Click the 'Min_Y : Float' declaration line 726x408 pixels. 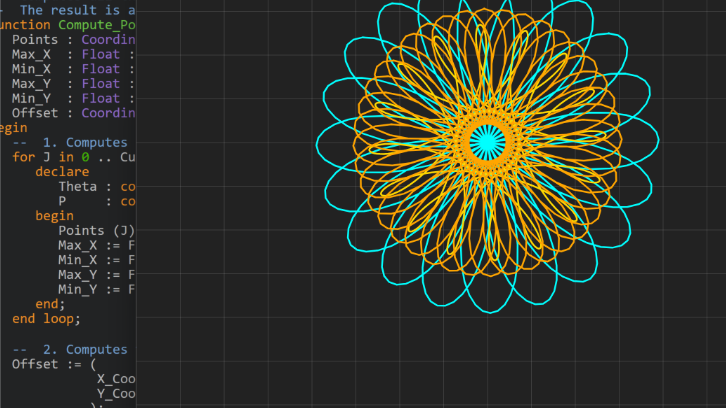click(66, 98)
